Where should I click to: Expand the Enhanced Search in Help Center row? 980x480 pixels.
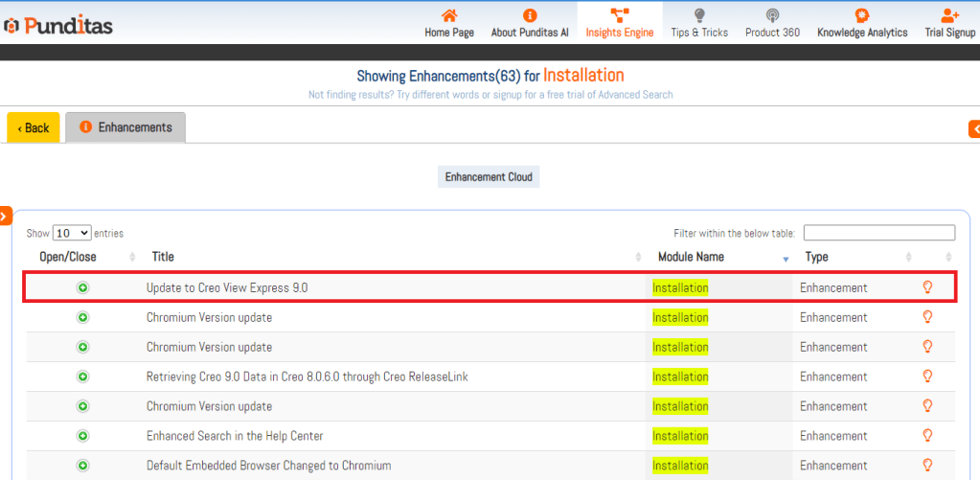(x=82, y=436)
